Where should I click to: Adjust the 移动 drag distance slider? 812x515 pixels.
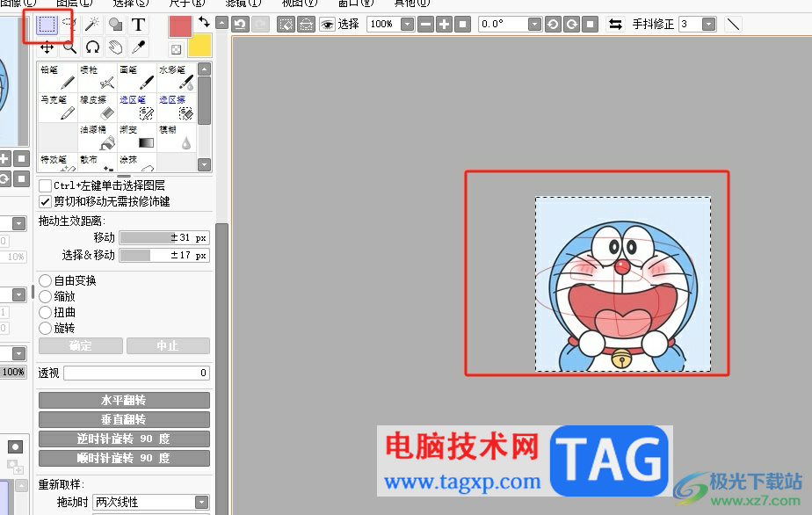click(x=164, y=238)
